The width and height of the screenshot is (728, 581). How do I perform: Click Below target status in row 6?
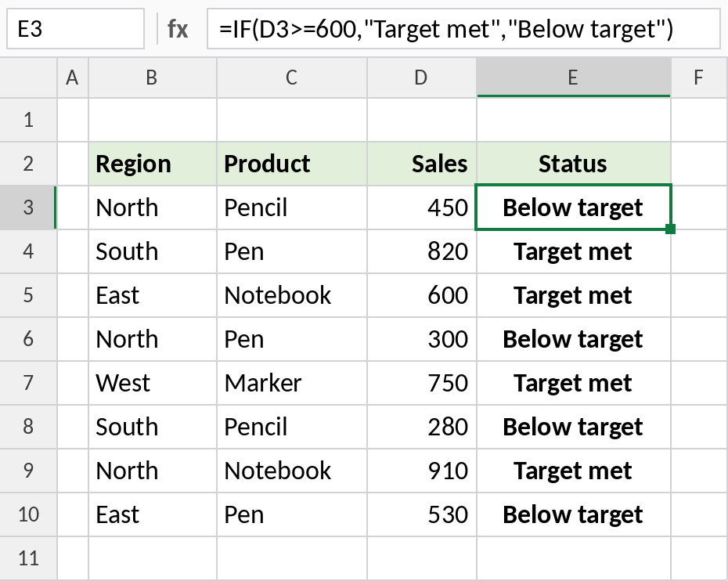(573, 339)
